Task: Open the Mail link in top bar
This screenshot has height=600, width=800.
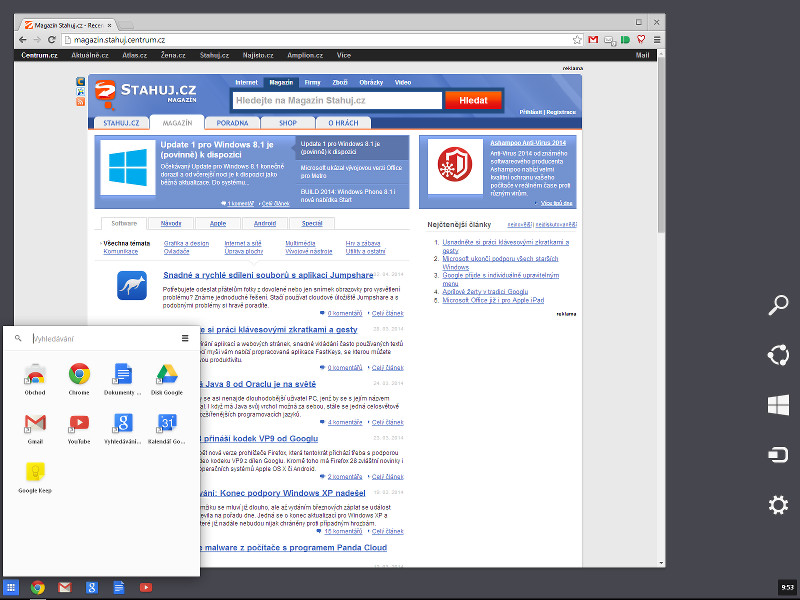Action: click(642, 55)
